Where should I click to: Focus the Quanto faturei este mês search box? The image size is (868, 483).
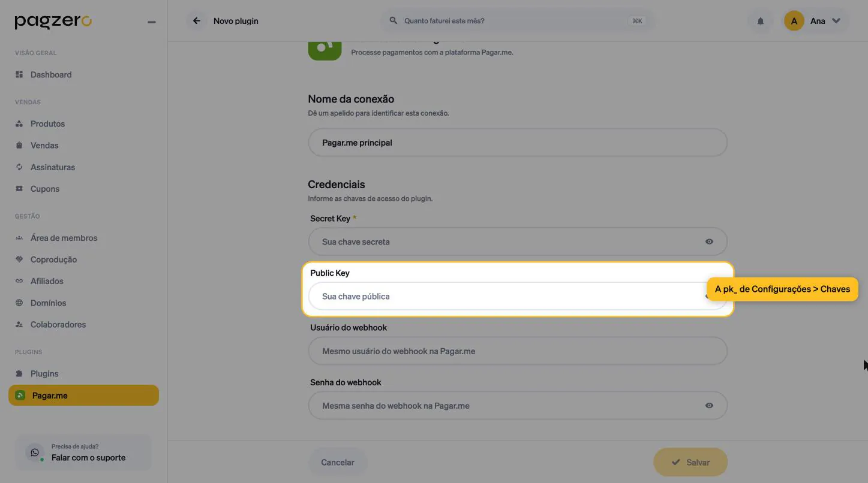pyautogui.click(x=518, y=21)
